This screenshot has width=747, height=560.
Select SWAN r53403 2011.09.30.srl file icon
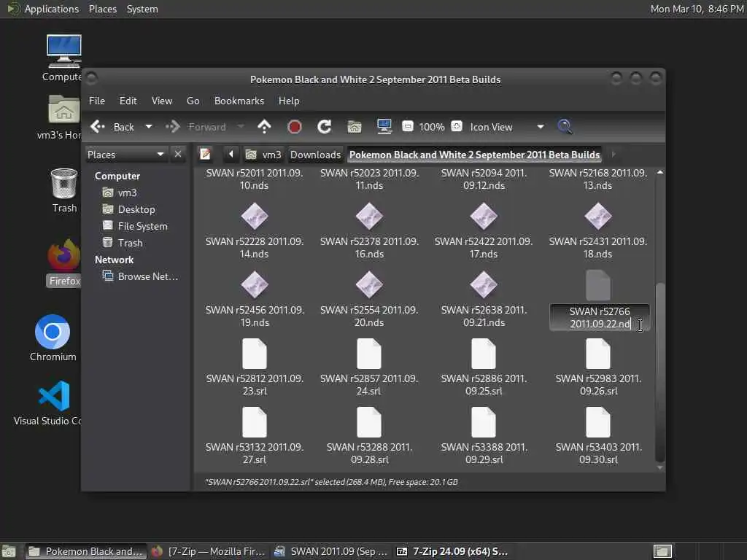598,422
